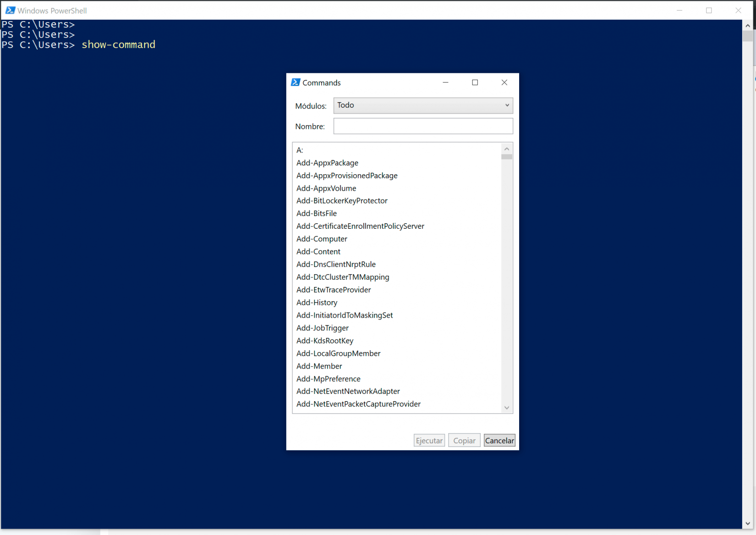The width and height of the screenshot is (756, 535).
Task: Select Add-BitLockerKeyProtector command
Action: pos(342,201)
